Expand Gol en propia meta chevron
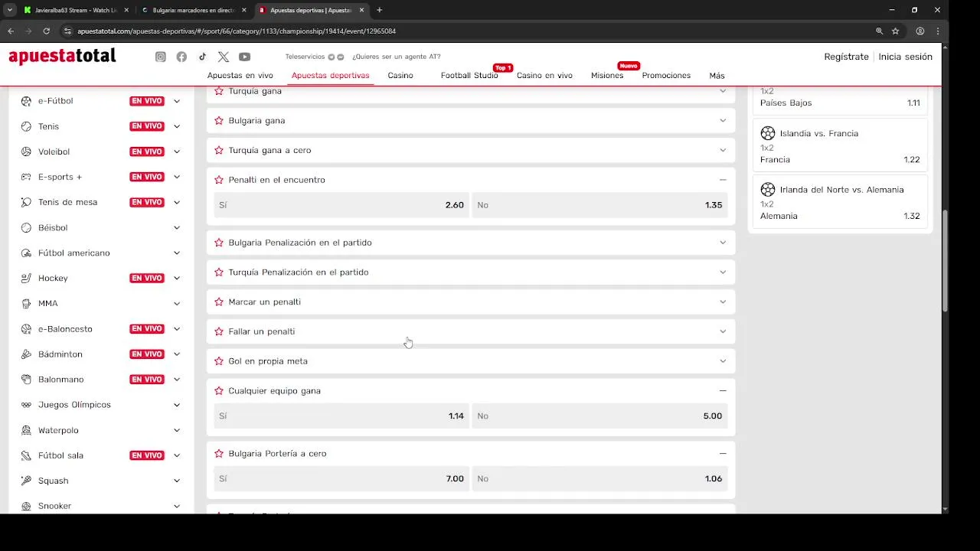This screenshot has height=551, width=980. (722, 361)
